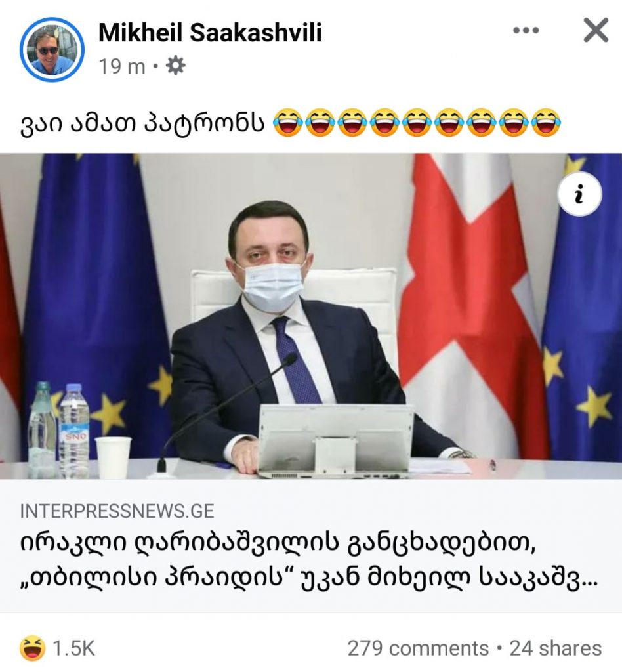This screenshot has width=622, height=672.
Task: Click the first laughing emoji in post text
Action: 287,122
